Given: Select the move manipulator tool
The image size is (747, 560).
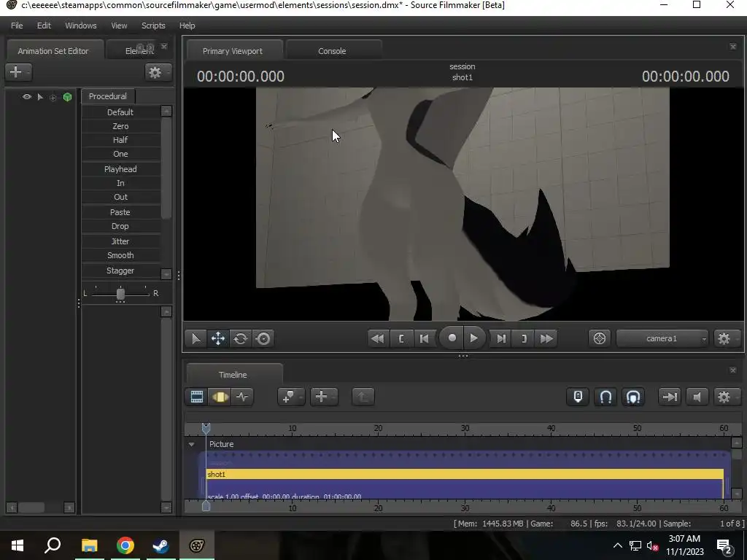Looking at the screenshot, I should pos(218,338).
